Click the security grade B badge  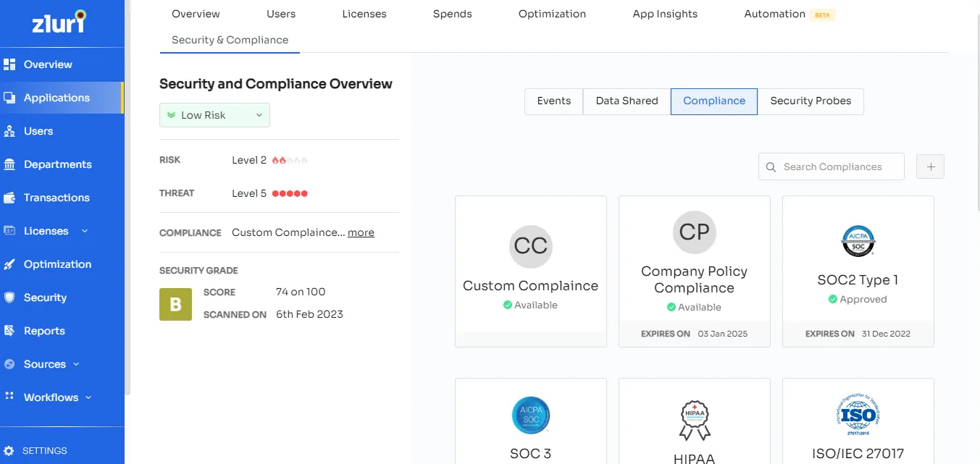click(x=175, y=304)
